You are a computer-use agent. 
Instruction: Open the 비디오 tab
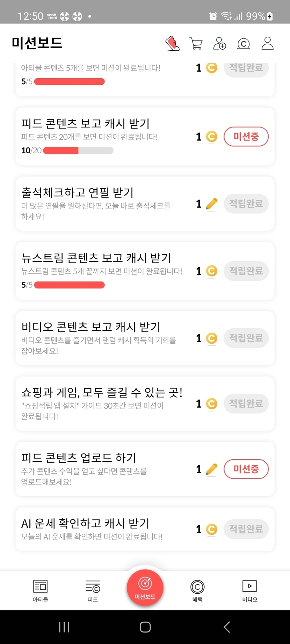pyautogui.click(x=249, y=591)
